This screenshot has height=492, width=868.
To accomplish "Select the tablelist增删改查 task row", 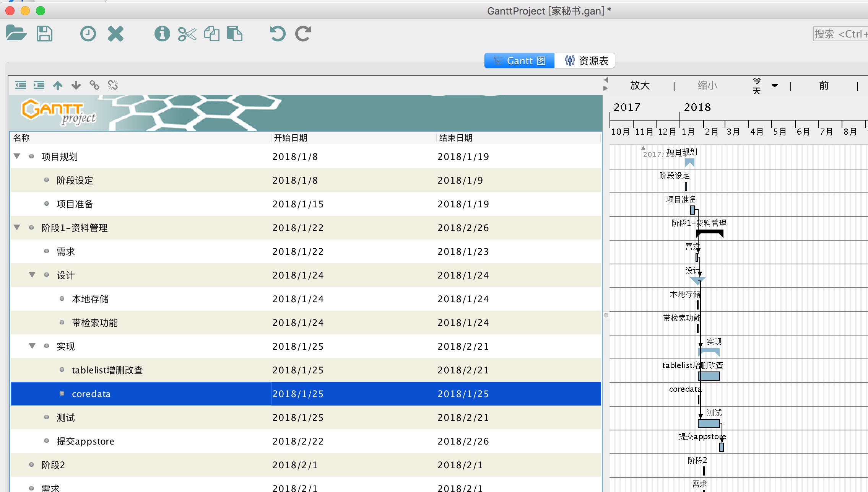I will 306,370.
